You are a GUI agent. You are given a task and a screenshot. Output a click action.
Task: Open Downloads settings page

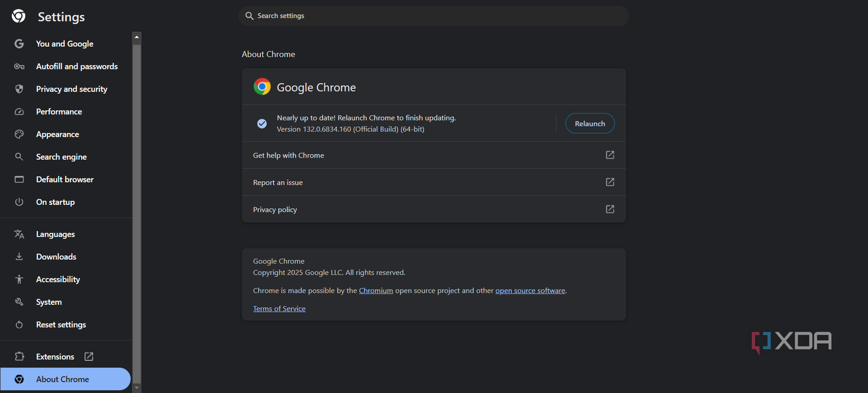pyautogui.click(x=66, y=257)
